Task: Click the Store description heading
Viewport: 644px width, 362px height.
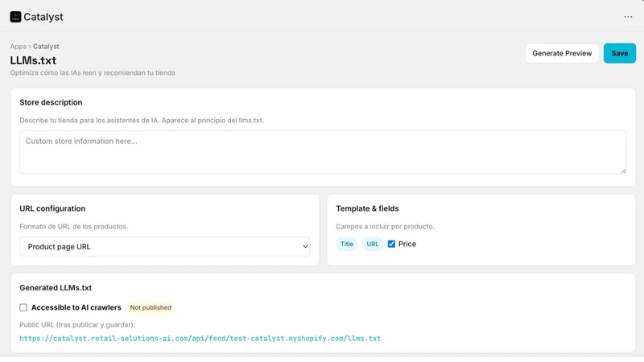Action: click(x=51, y=102)
